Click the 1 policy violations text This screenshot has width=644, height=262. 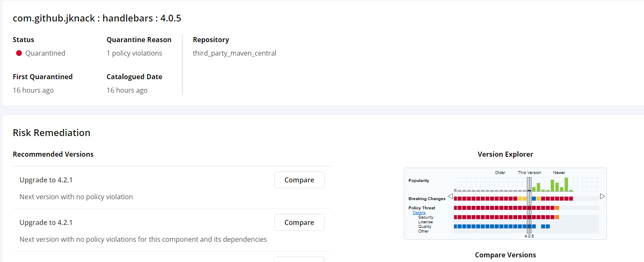click(x=134, y=53)
